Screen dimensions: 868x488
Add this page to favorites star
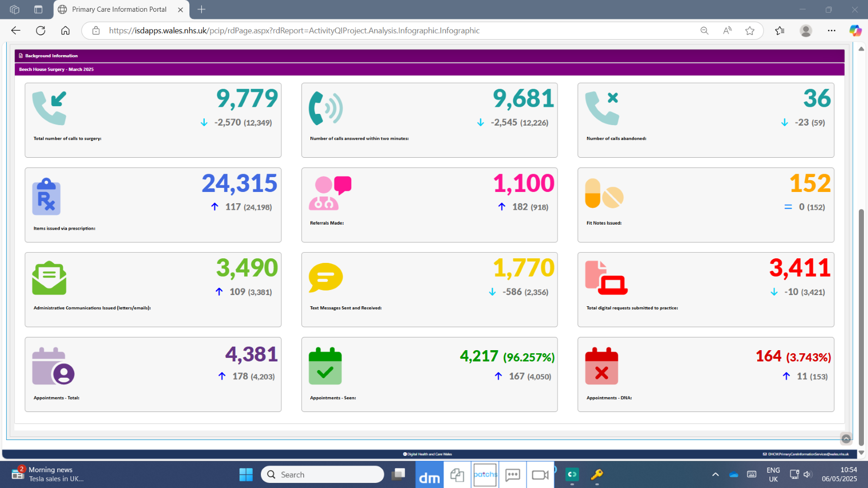(750, 31)
